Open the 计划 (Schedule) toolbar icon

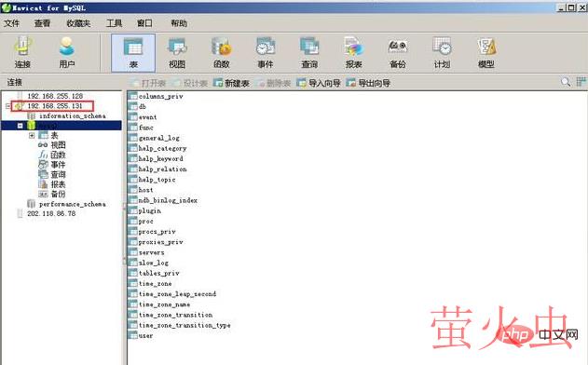442,53
